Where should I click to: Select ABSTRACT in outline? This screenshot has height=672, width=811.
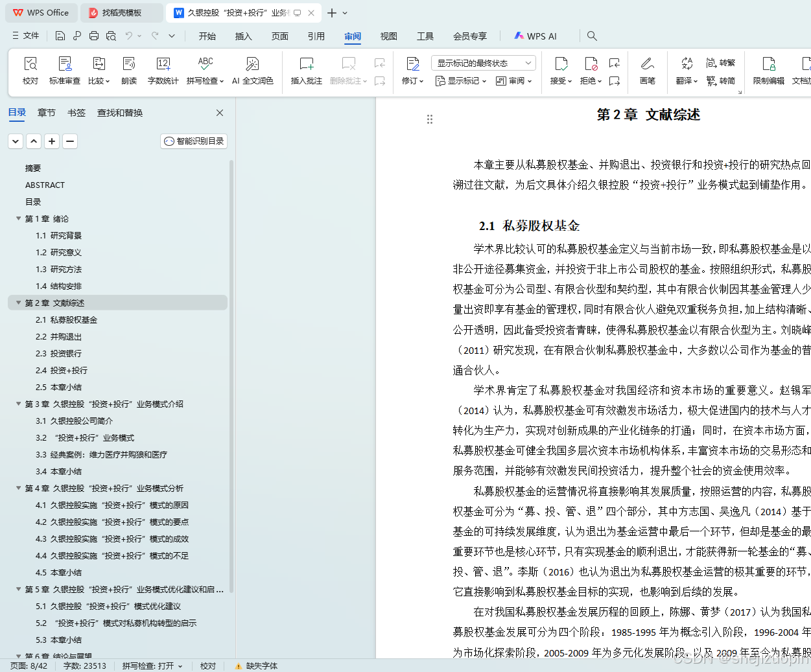pyautogui.click(x=45, y=185)
